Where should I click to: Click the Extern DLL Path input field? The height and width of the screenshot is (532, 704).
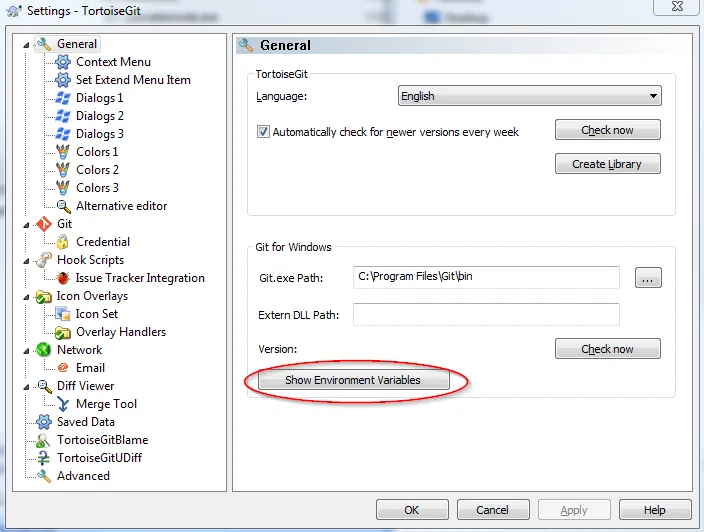pos(486,314)
